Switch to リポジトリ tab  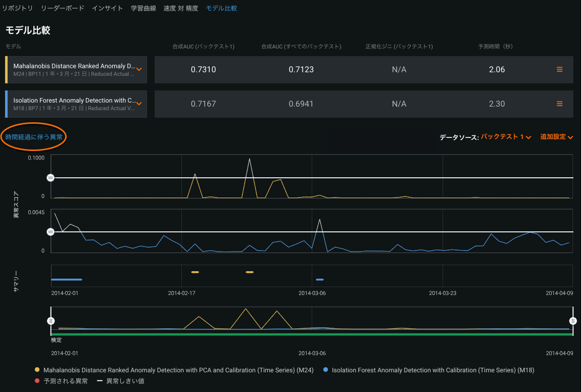(18, 9)
